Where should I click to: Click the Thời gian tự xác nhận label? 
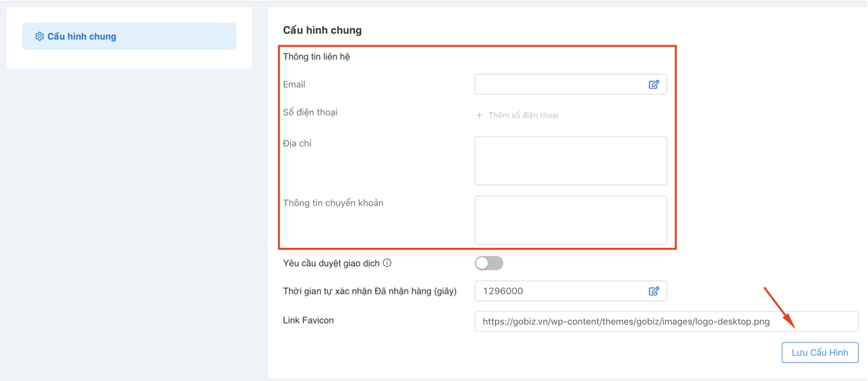tap(369, 291)
